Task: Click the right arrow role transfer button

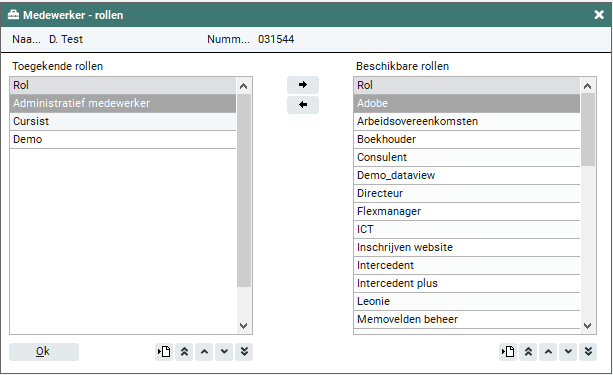Action: click(303, 85)
